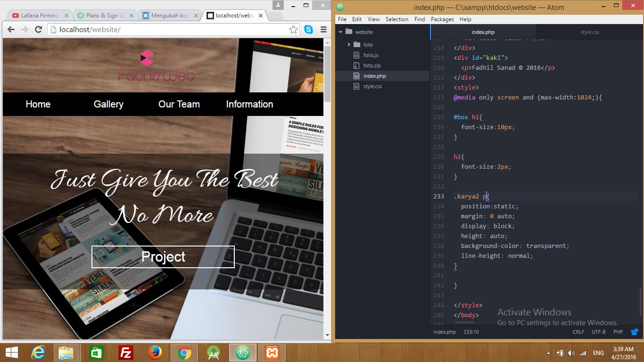Image resolution: width=644 pixels, height=362 pixels.
Task: Open a new Chrome tab
Action: tap(276, 16)
